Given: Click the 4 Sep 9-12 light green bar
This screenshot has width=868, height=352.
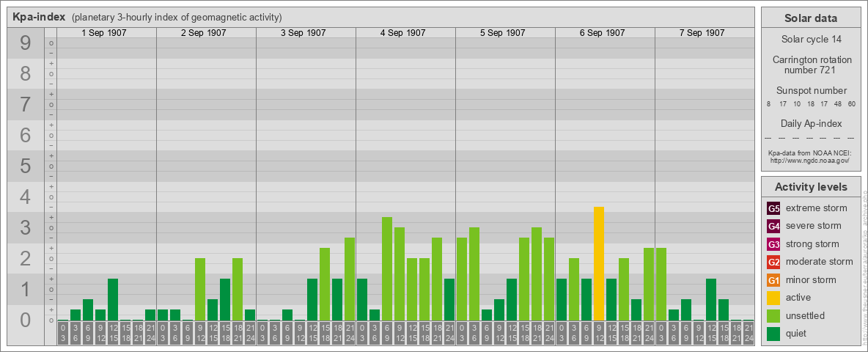Looking at the screenshot, I should (x=399, y=274).
